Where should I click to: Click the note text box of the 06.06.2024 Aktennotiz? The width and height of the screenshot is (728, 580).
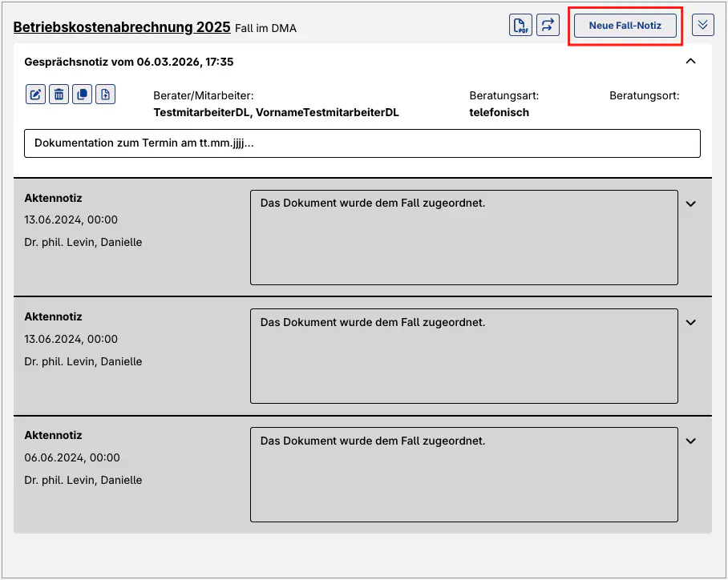(x=464, y=475)
